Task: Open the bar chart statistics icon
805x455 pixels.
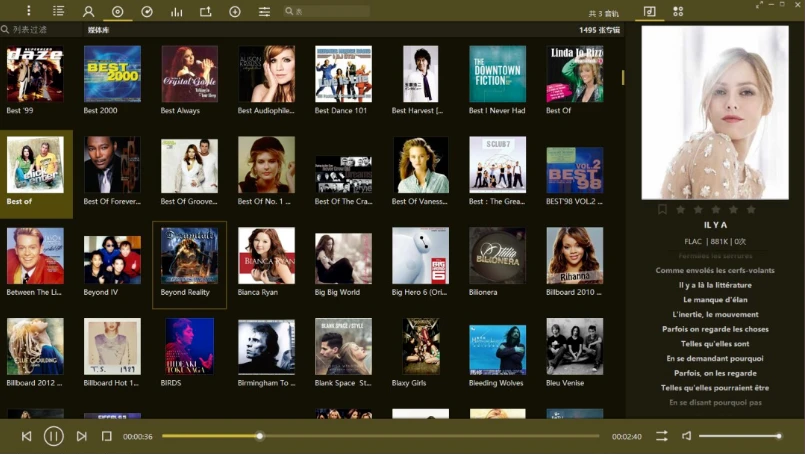Action: coord(177,12)
